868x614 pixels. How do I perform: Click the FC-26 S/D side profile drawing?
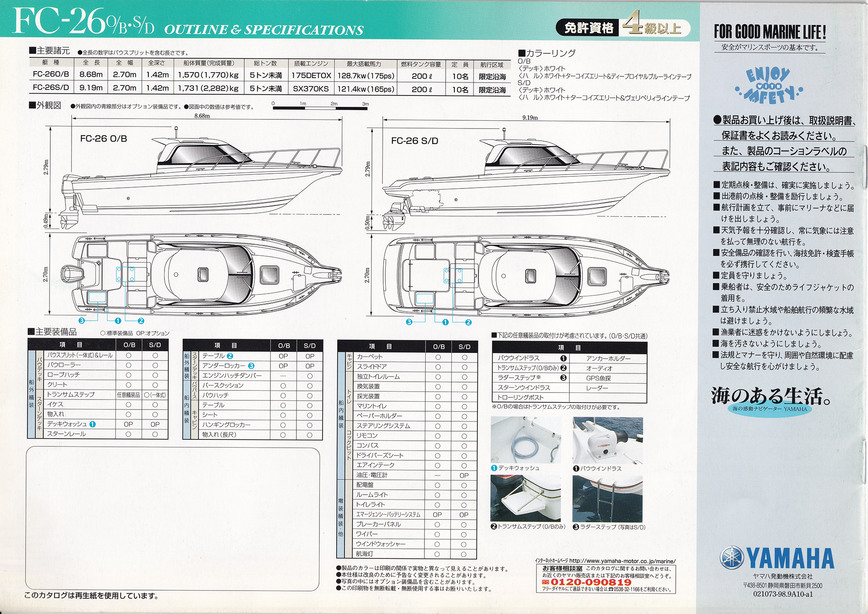pos(526,179)
